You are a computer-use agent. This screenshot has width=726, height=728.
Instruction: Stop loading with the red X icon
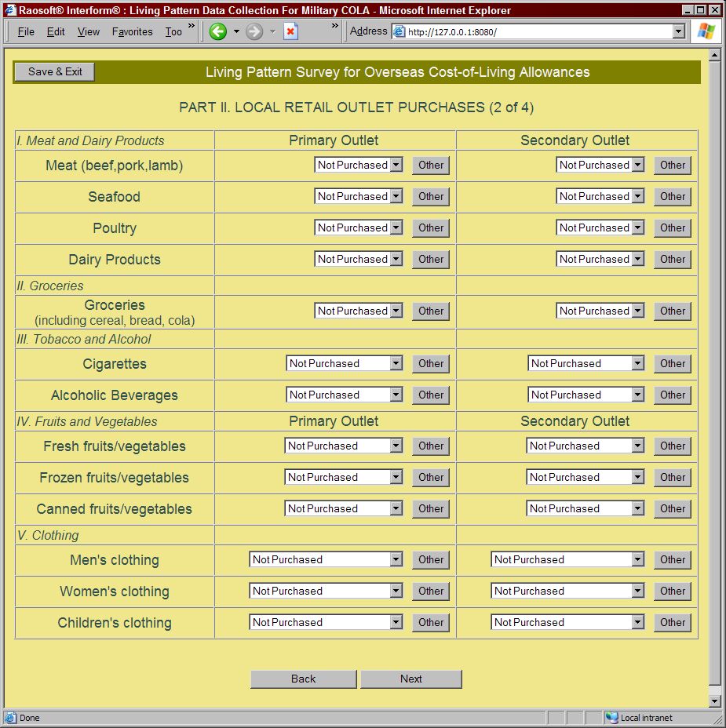[x=290, y=31]
